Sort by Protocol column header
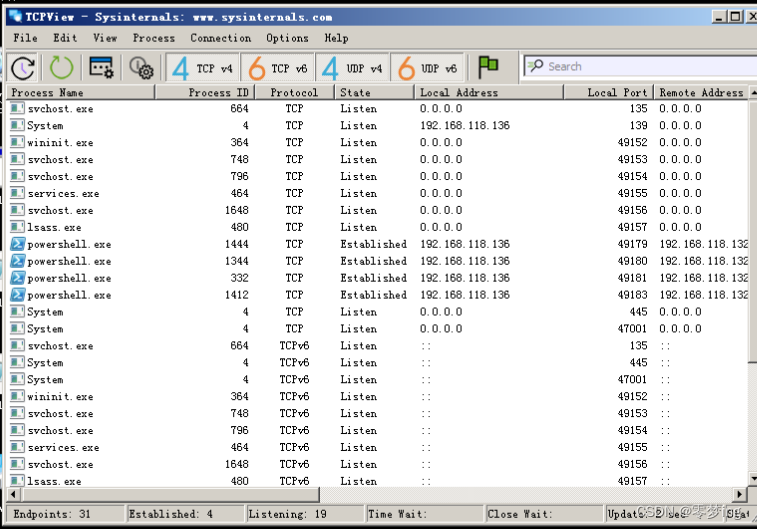 pos(294,92)
